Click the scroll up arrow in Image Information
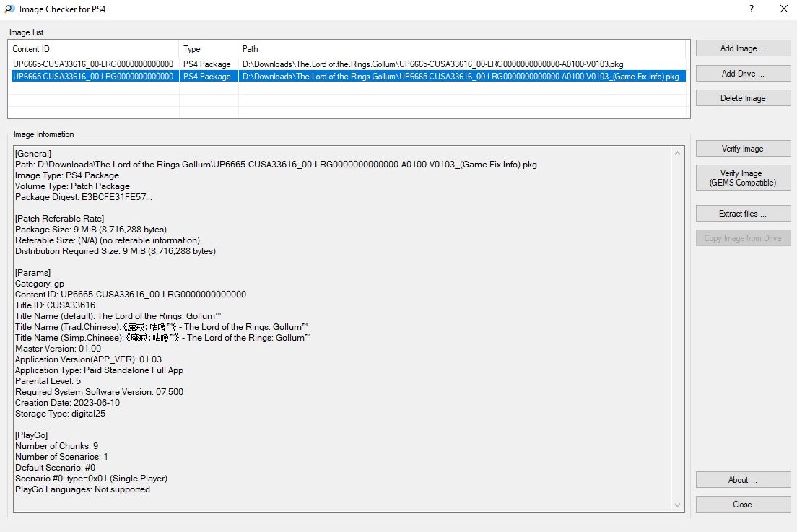Screen dimensions: 797x532 point(678,153)
